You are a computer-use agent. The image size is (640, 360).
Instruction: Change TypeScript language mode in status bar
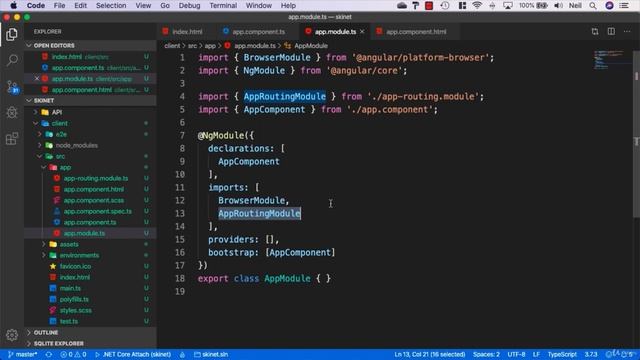click(562, 354)
